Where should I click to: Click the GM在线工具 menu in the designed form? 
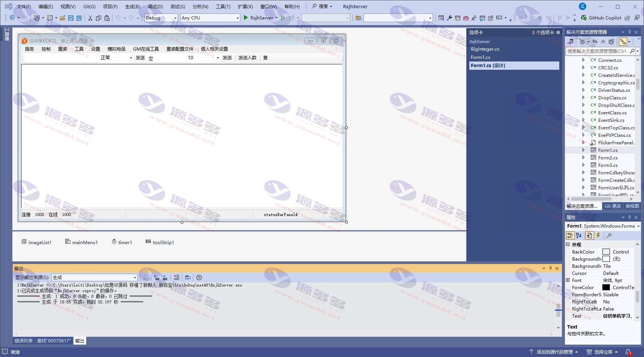tap(146, 49)
